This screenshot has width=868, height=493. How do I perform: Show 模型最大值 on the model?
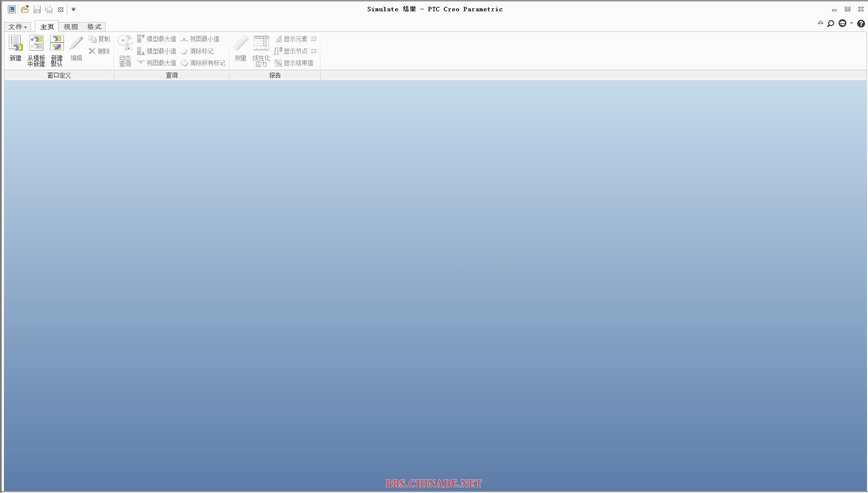click(156, 39)
